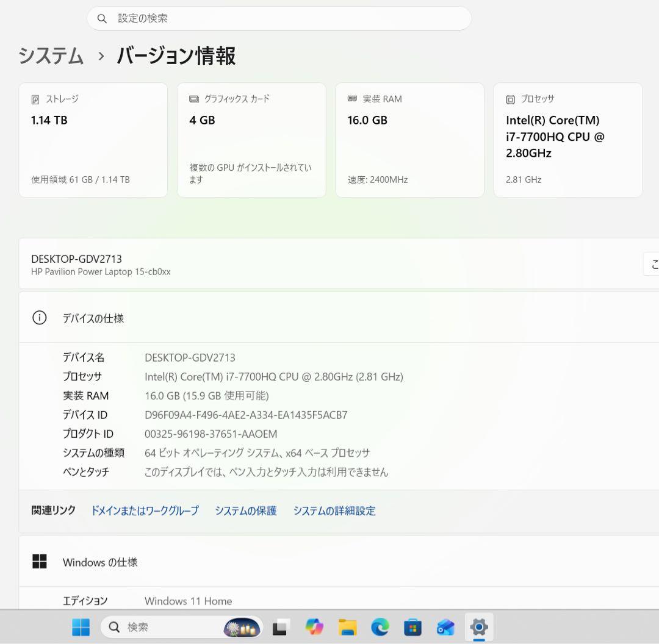Click 使用領域 61 GB / 1.14 TB text
The height and width of the screenshot is (644, 659).
click(81, 180)
